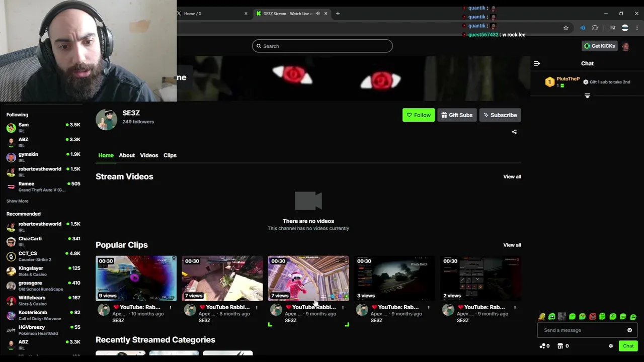Viewport: 644px width, 362px height.
Task: Play the first 7 views clip, 8 months ago
Action: pos(222,278)
